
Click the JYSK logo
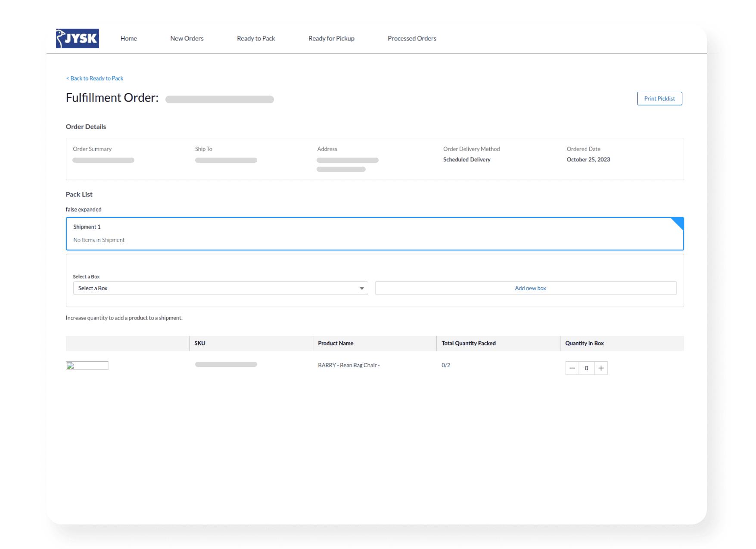[77, 38]
